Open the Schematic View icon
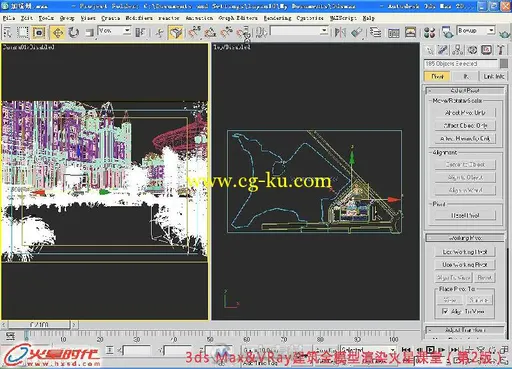 coord(410,33)
